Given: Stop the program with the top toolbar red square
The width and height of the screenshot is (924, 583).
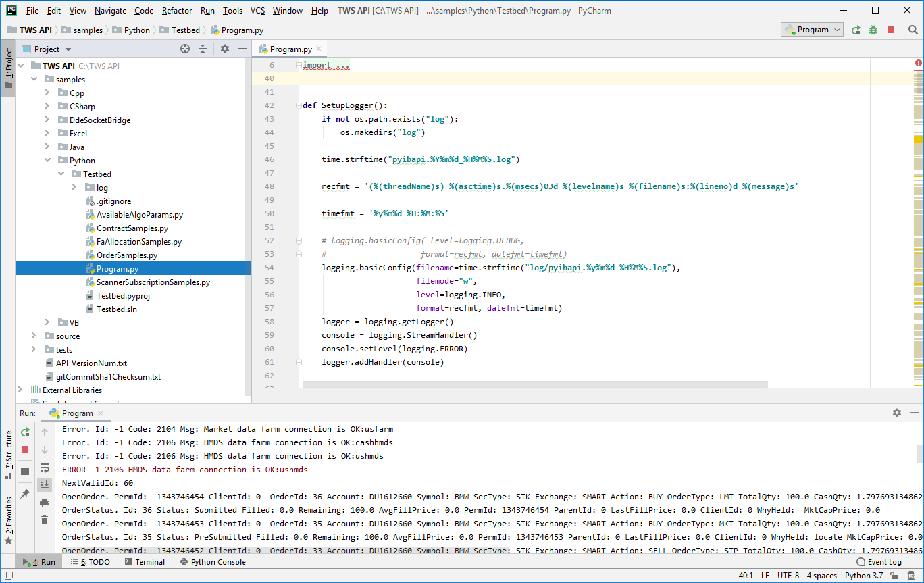Looking at the screenshot, I should click(891, 30).
